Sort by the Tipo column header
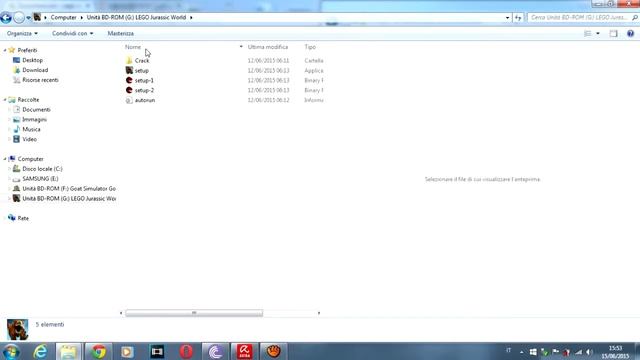This screenshot has width=640, height=360. pyautogui.click(x=310, y=47)
